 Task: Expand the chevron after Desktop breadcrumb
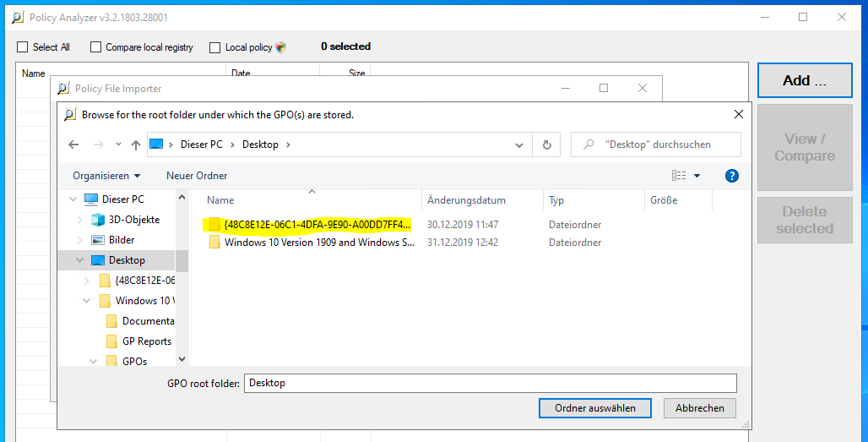[x=288, y=145]
